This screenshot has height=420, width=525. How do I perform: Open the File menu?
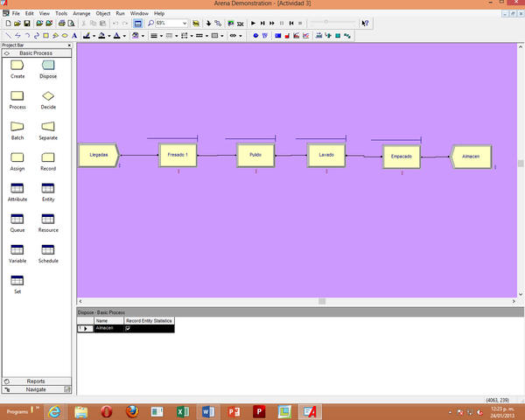pos(16,13)
